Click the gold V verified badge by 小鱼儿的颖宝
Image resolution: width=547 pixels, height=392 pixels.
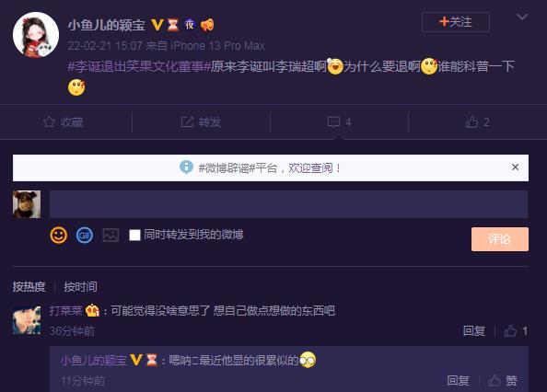point(157,25)
